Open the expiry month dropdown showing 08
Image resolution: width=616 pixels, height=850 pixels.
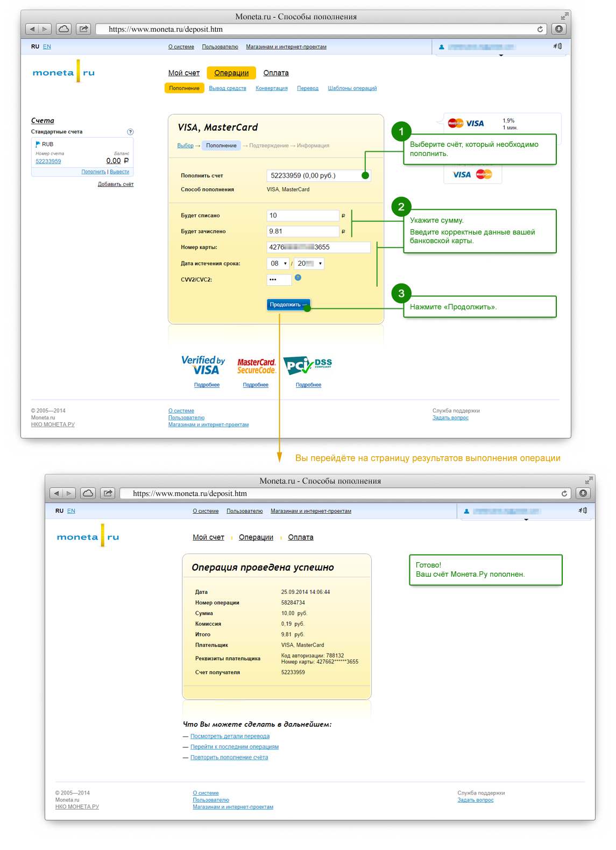pyautogui.click(x=278, y=264)
